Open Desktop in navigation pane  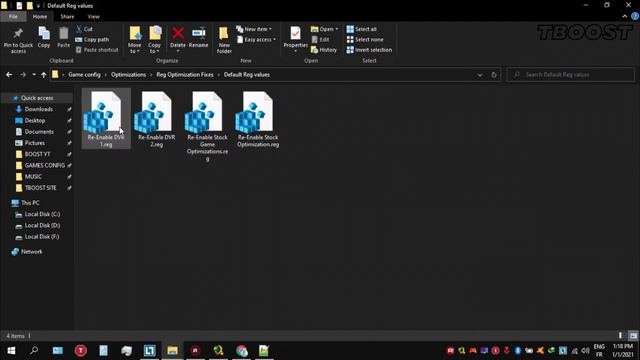pyautogui.click(x=35, y=120)
